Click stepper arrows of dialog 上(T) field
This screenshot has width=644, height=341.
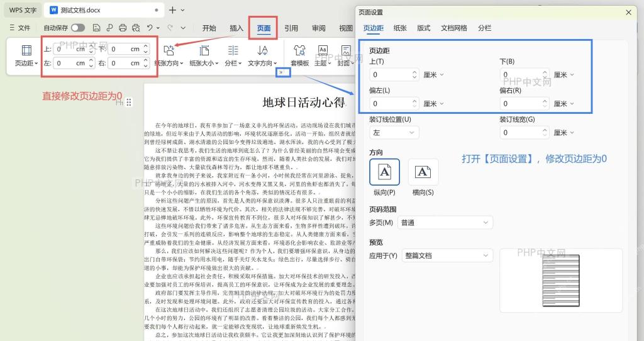click(414, 75)
